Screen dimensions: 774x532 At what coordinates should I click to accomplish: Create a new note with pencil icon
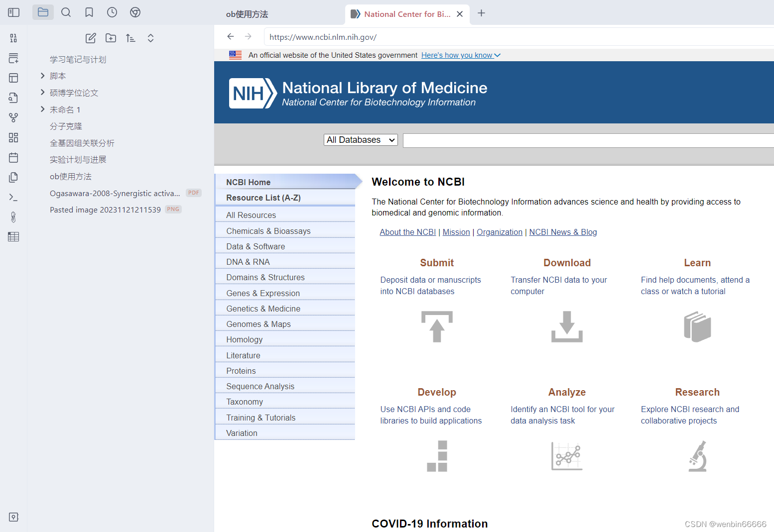coord(91,38)
